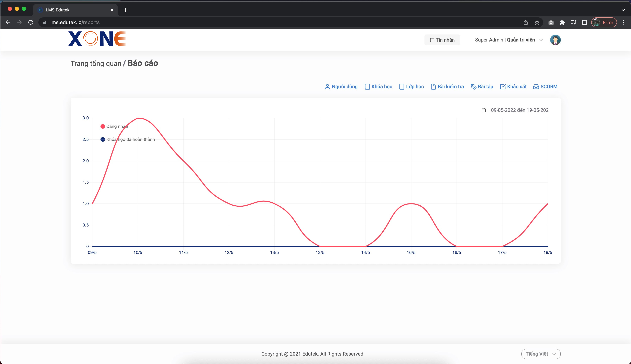The image size is (631, 364).
Task: Open the Chrome three-dot menu
Action: [623, 23]
